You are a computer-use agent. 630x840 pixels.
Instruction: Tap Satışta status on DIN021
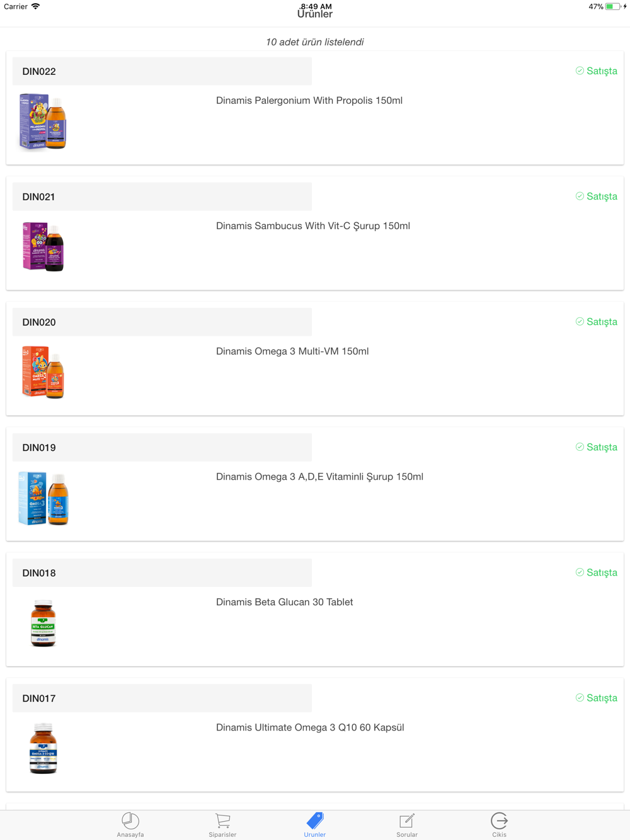click(596, 196)
